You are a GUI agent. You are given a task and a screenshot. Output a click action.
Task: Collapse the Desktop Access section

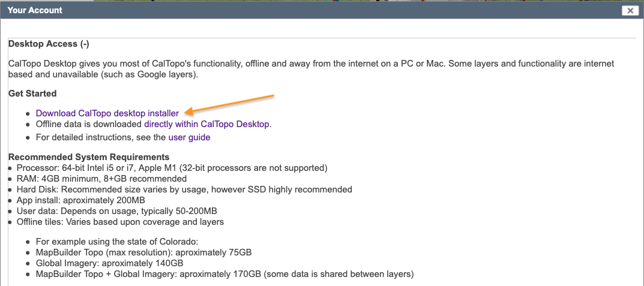[85, 44]
